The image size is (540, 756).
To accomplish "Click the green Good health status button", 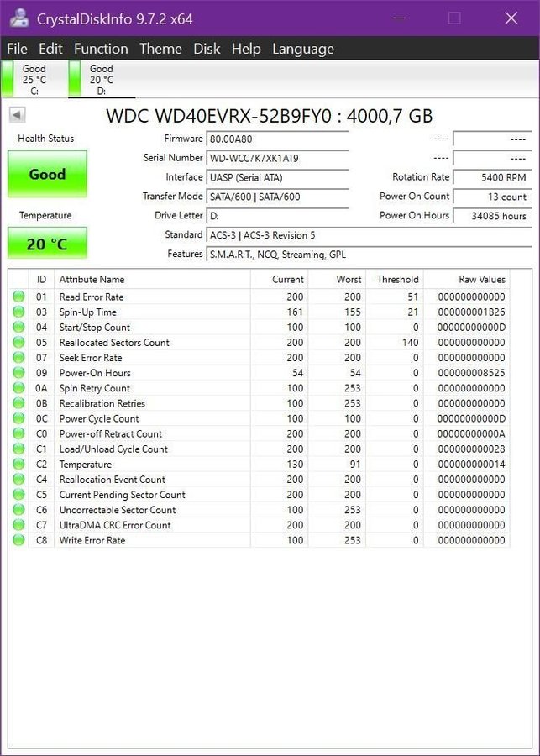I will click(47, 175).
